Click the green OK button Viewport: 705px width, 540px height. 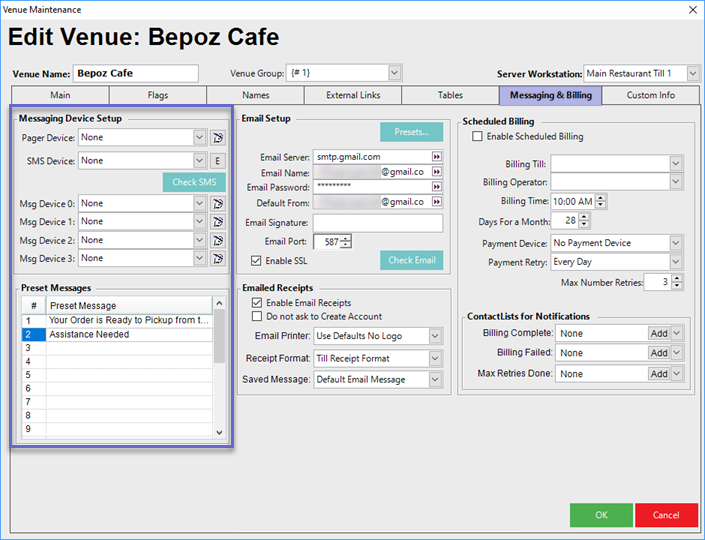pyautogui.click(x=600, y=515)
